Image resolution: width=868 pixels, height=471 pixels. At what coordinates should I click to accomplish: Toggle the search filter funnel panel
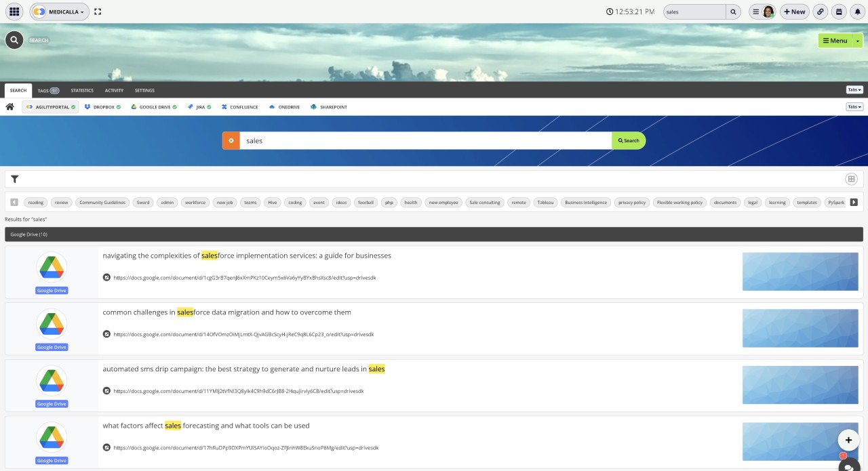(x=14, y=179)
